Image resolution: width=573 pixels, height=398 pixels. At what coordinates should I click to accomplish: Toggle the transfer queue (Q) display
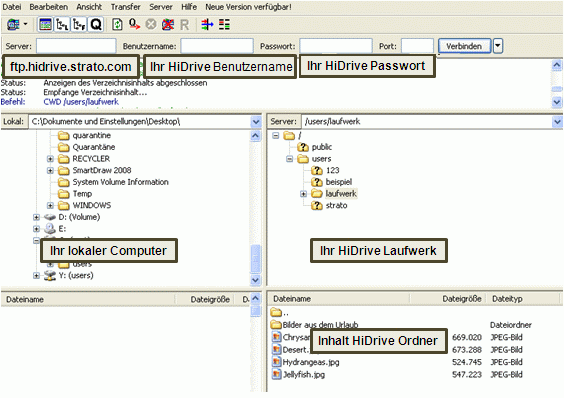[96, 25]
